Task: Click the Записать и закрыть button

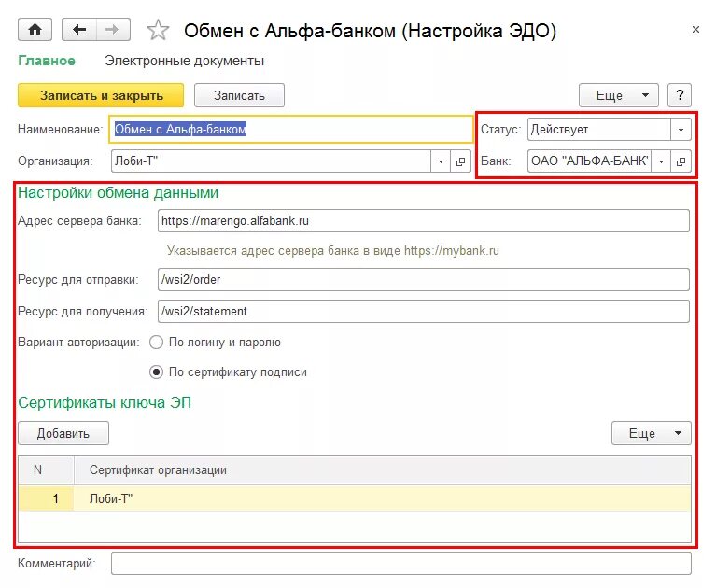Action: pyautogui.click(x=101, y=95)
